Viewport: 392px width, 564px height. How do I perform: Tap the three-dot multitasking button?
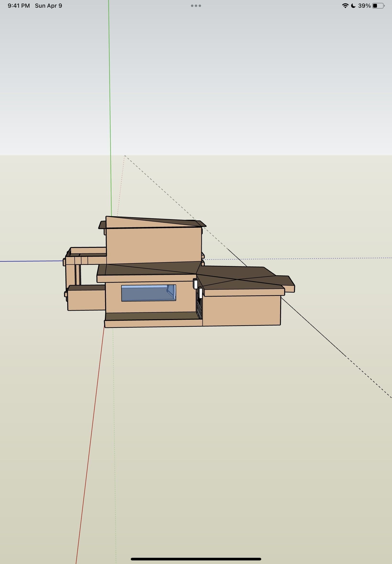(196, 6)
